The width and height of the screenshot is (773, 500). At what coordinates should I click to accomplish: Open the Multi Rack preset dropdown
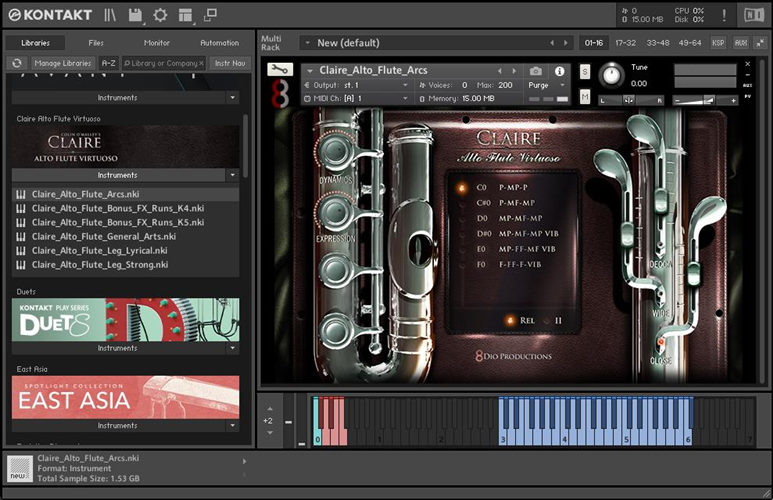pyautogui.click(x=306, y=43)
